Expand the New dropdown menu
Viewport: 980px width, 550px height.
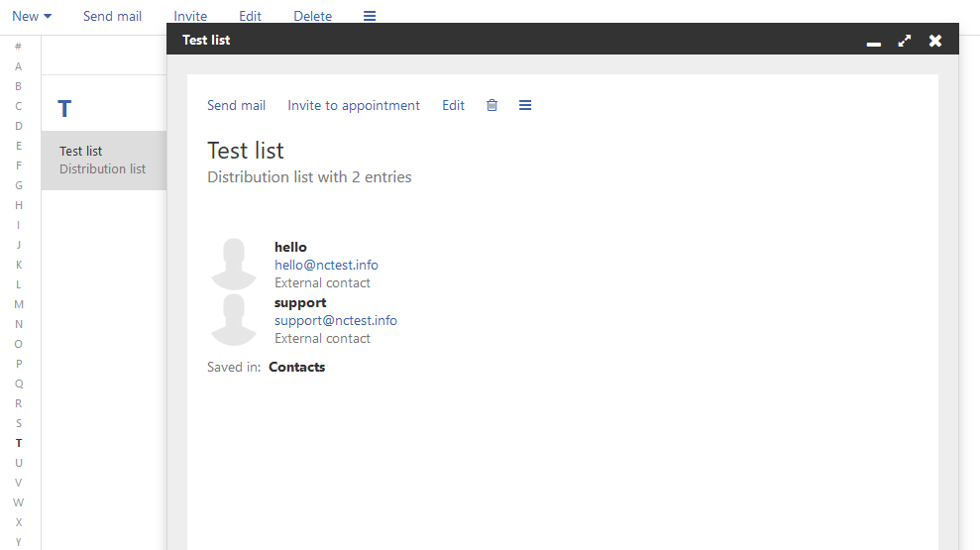(x=32, y=16)
